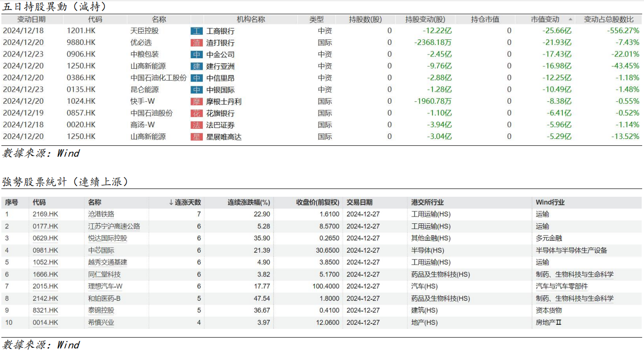The width and height of the screenshot is (644, 355).
Task: Click the 花 badge beside 花旗银行
Action: coord(196,113)
